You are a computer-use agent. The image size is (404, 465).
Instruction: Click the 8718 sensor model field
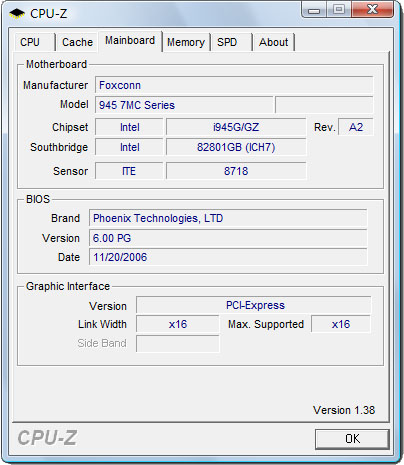(x=236, y=171)
